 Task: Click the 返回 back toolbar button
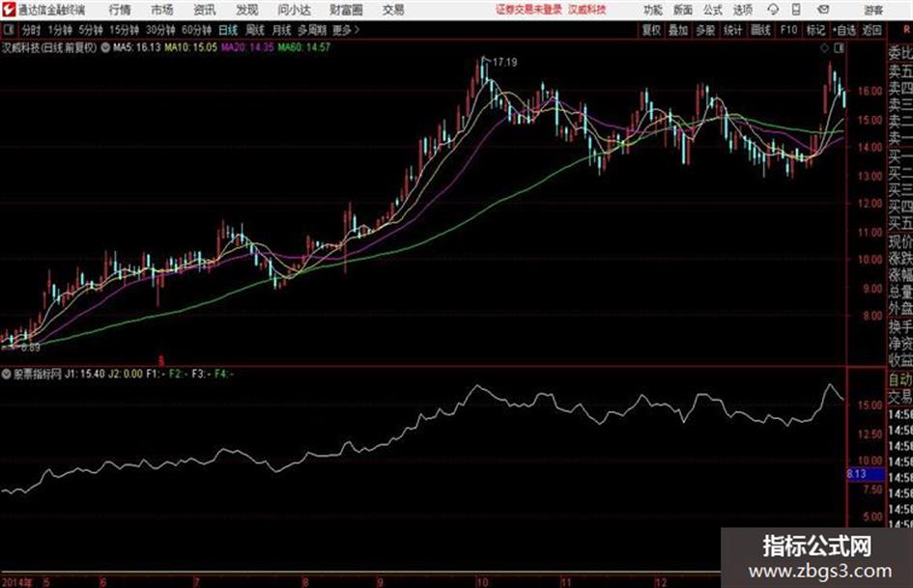click(871, 30)
